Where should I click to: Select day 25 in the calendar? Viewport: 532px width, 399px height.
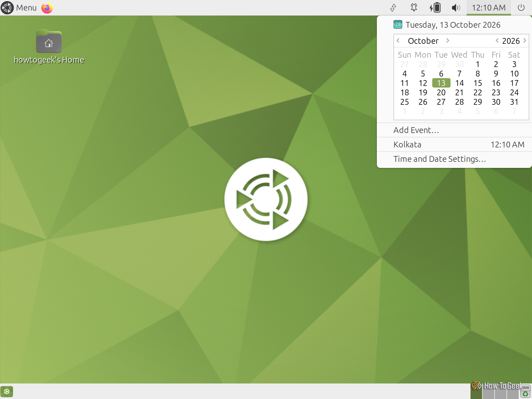[405, 102]
